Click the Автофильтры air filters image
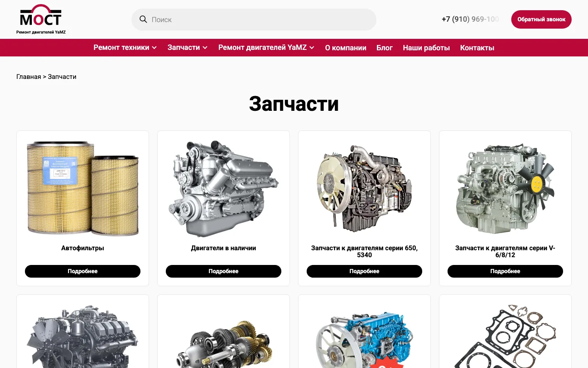This screenshot has height=368, width=588. 82,188
